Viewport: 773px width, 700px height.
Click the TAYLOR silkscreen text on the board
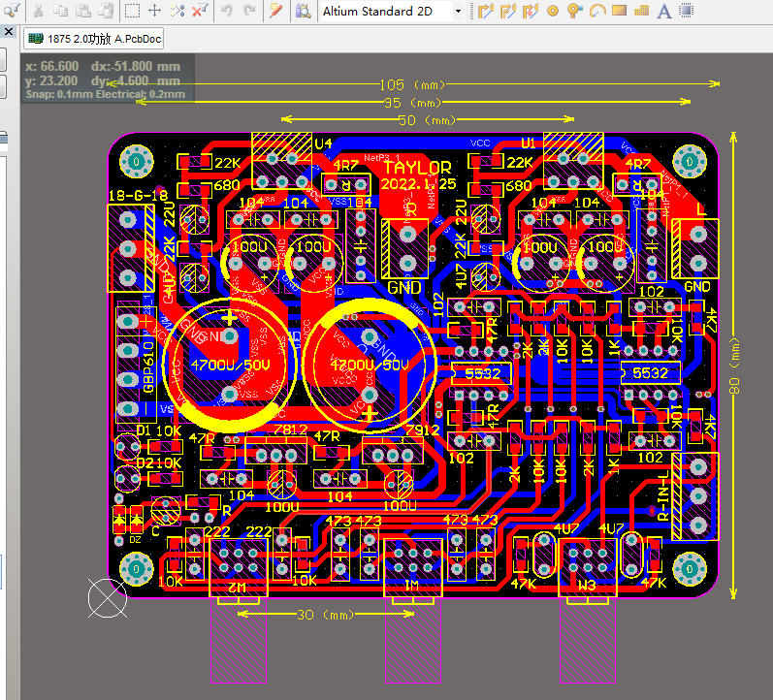coord(418,168)
